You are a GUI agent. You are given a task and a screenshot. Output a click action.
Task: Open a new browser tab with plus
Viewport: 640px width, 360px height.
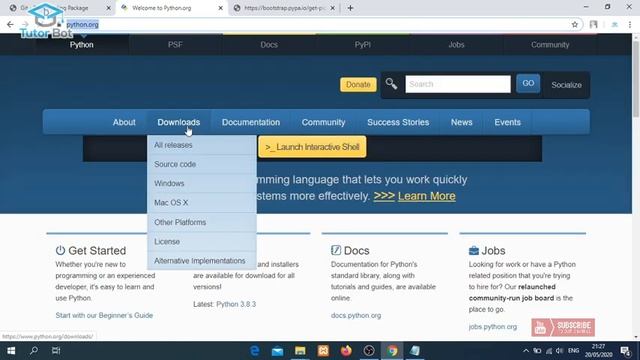tap(350, 8)
